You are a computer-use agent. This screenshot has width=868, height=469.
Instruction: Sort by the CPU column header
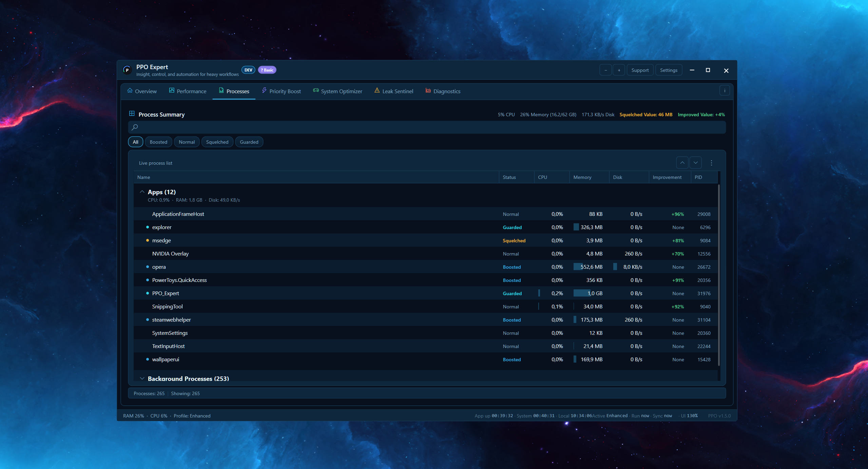[x=552, y=177]
